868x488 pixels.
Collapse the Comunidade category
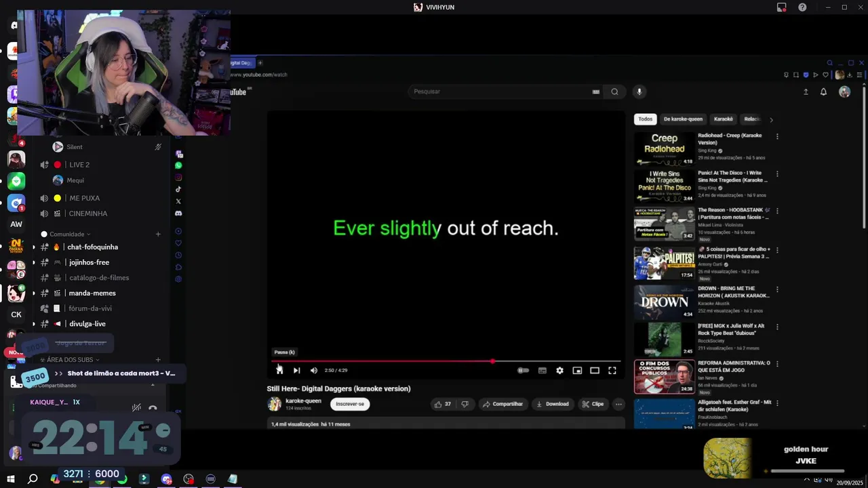[67, 234]
